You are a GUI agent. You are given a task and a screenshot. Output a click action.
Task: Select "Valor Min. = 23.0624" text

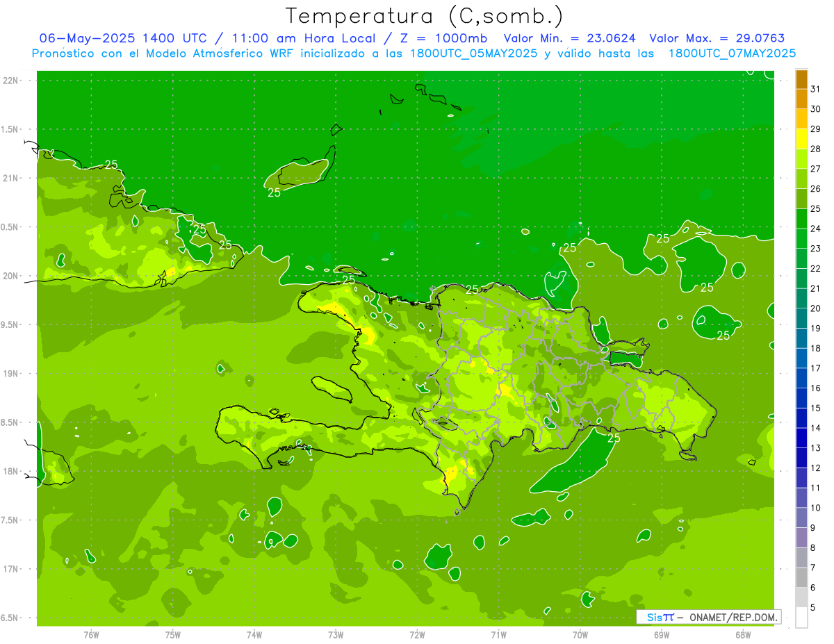tap(569, 38)
